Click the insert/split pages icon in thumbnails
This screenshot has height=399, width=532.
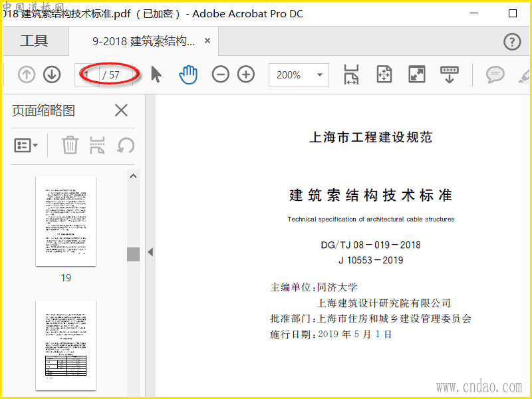click(97, 145)
